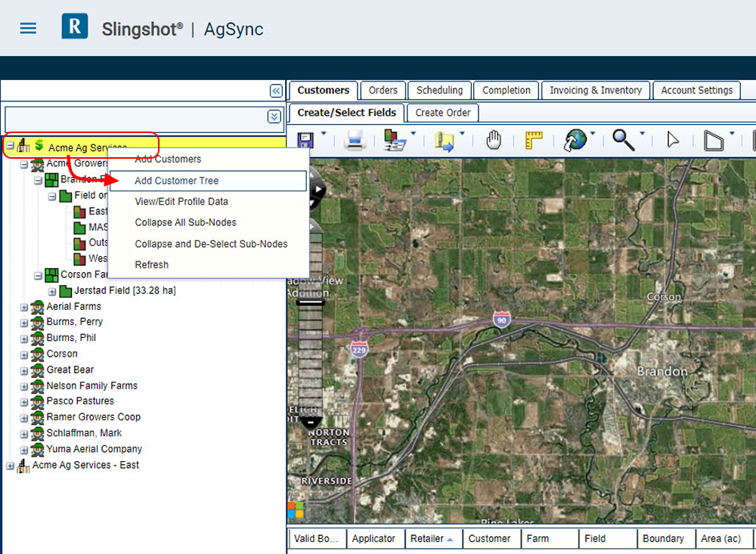
Task: Collapse the Acme Growers node
Action: click(x=24, y=165)
